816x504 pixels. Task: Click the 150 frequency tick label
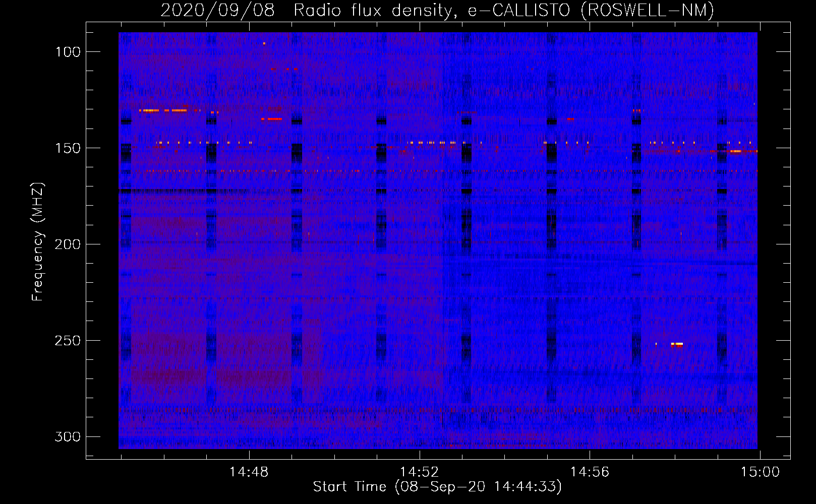68,148
